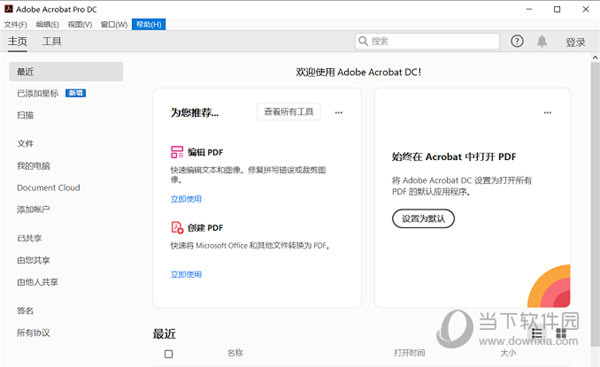Maximize the Acrobat window
Screen dimensions: 600x367
coord(557,9)
